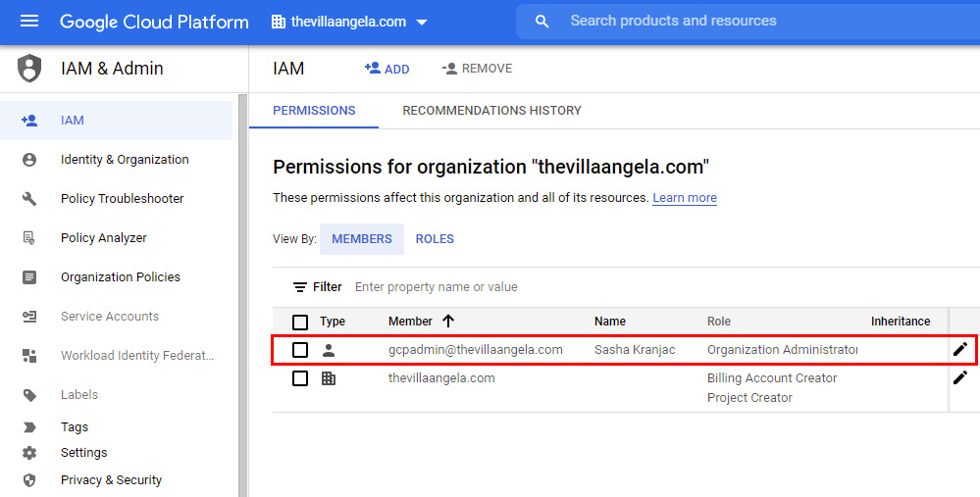The image size is (980, 497).
Task: Click the Filter icon
Action: tap(300, 287)
